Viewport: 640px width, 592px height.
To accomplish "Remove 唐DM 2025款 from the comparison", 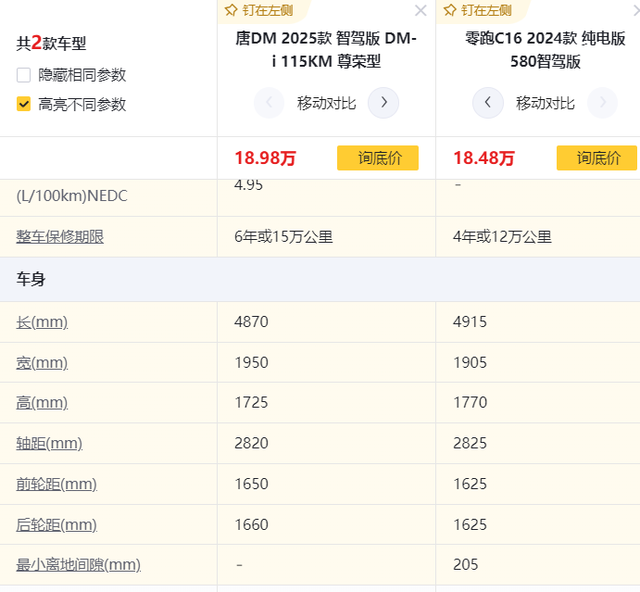I will 421,11.
